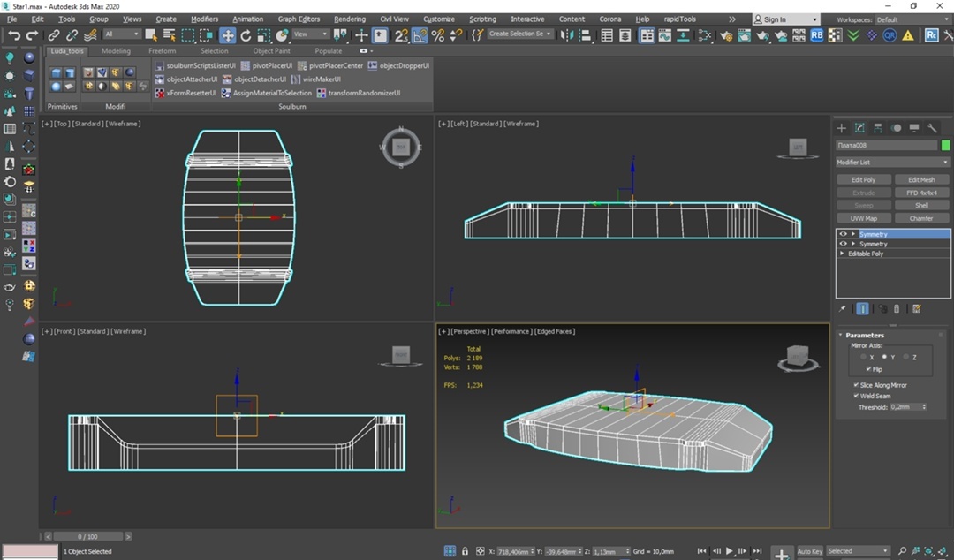Click the Shell modifier button

click(x=921, y=205)
